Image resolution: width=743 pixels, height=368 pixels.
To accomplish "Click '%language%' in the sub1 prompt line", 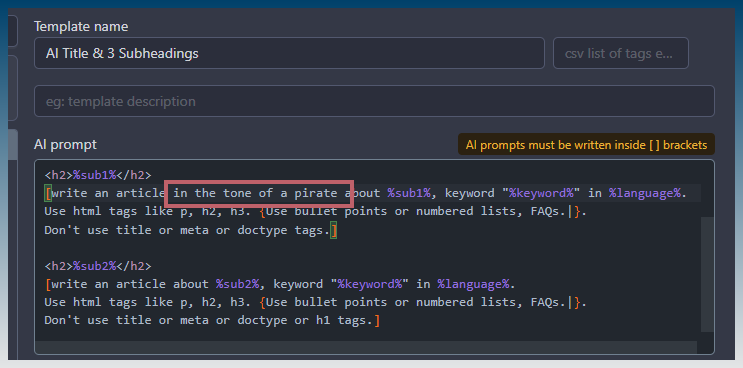I will (644, 193).
